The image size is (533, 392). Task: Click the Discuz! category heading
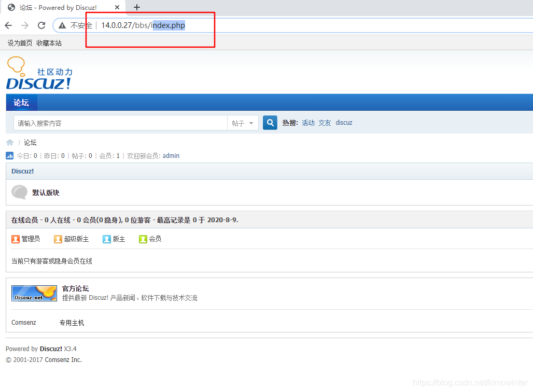[22, 171]
